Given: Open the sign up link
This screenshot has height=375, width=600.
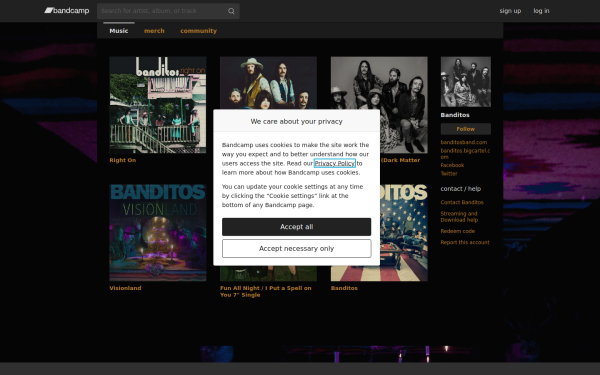Looking at the screenshot, I should point(510,11).
